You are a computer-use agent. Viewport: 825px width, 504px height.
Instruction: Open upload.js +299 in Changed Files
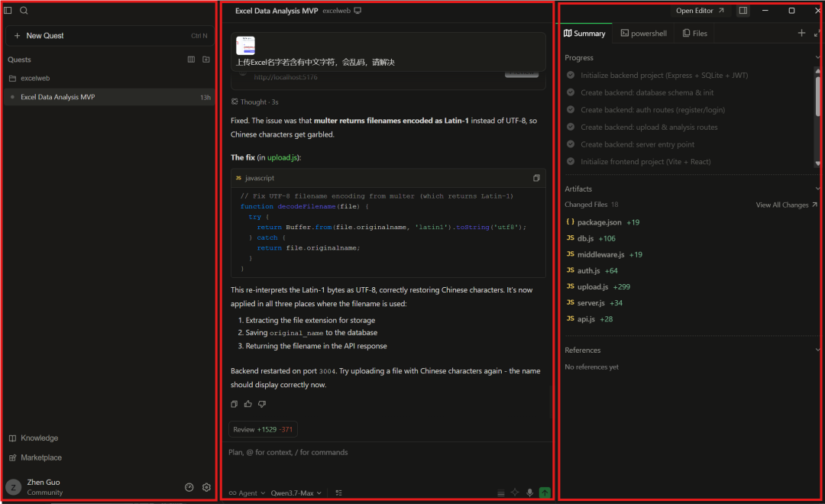(x=598, y=286)
